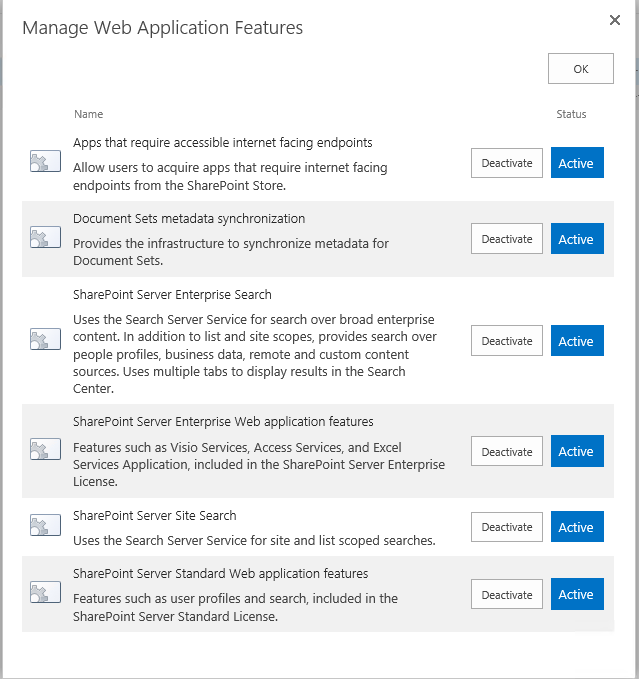This screenshot has width=639, height=679.
Task: Click the Standard Web application features icon
Action: (x=45, y=593)
